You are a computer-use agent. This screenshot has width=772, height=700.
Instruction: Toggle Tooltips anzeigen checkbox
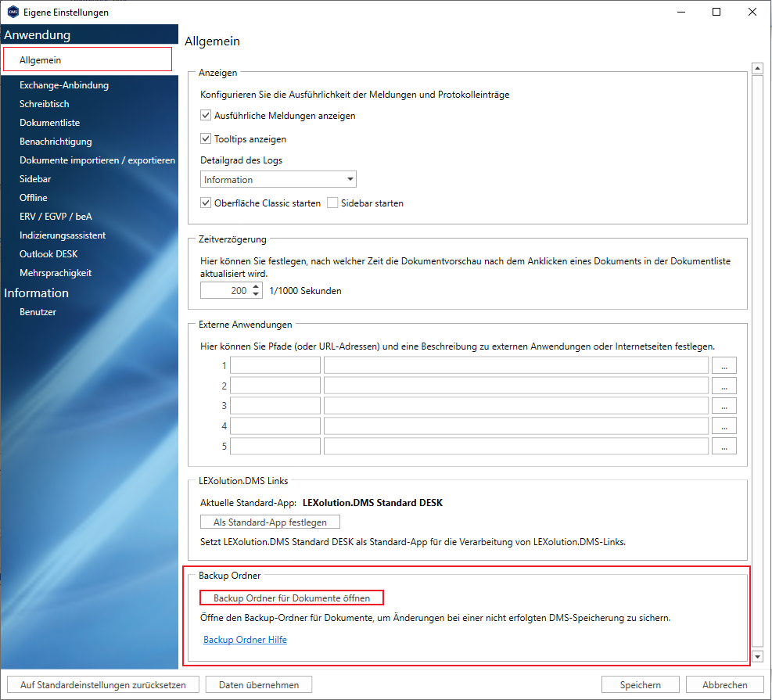click(206, 138)
